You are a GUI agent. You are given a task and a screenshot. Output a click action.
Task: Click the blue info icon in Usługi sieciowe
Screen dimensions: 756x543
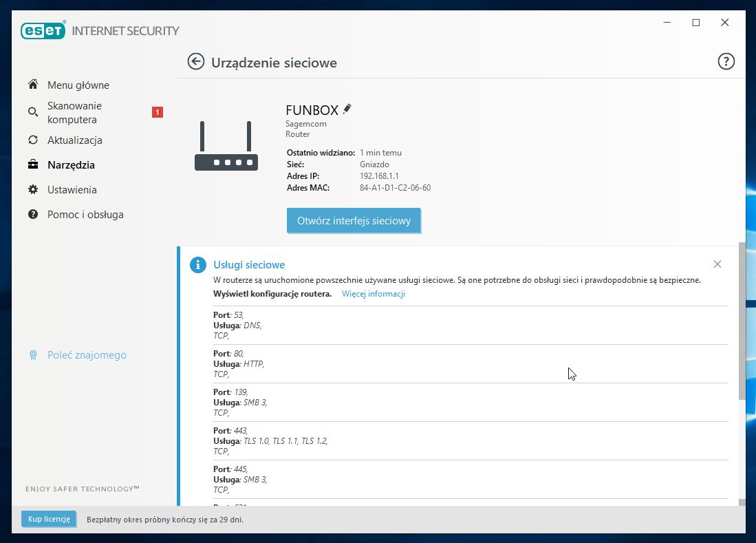tap(197, 265)
